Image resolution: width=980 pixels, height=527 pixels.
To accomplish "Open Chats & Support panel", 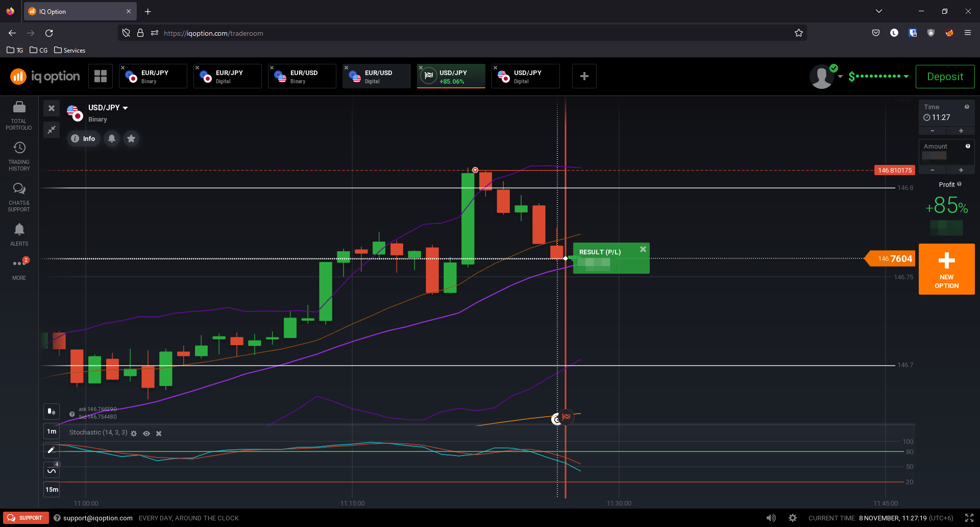I will click(x=19, y=197).
